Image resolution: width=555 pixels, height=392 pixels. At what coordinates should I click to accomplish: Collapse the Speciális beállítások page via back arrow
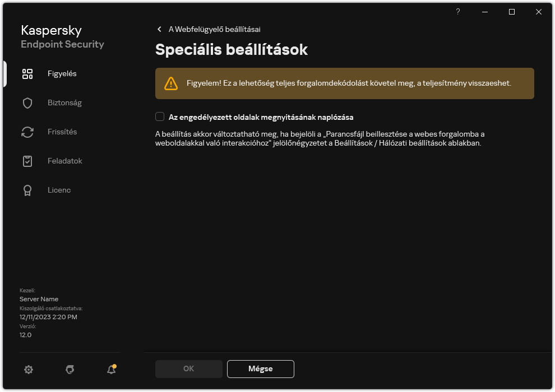(159, 29)
